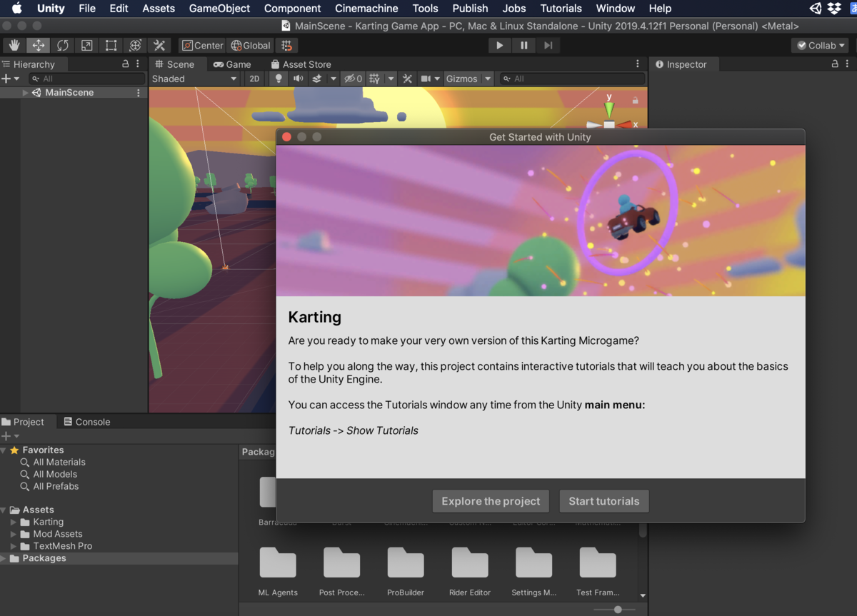The height and width of the screenshot is (616, 857).
Task: Click the Start tutorials button
Action: point(604,501)
